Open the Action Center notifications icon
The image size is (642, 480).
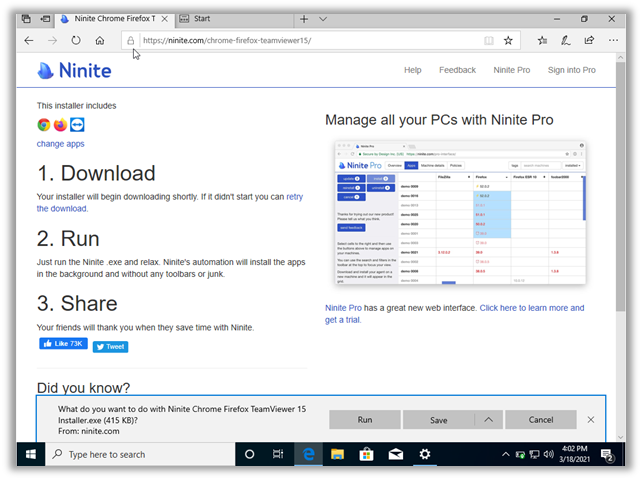tap(607, 455)
